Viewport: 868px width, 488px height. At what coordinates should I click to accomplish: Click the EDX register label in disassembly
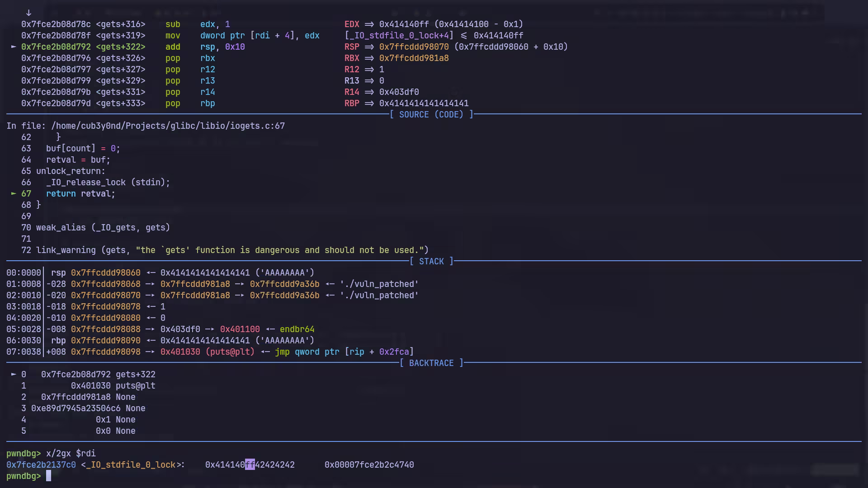coord(352,24)
